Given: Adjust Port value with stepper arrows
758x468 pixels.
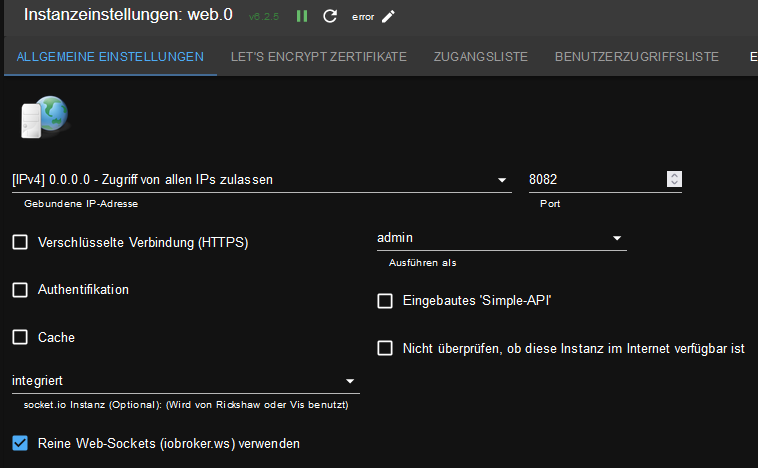Looking at the screenshot, I should pos(674,179).
